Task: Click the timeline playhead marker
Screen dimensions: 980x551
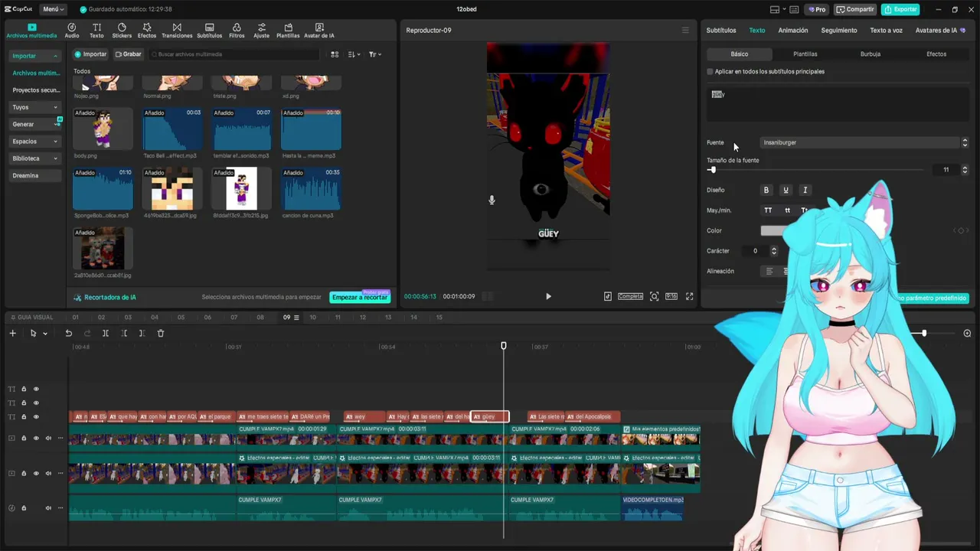Action: [504, 346]
